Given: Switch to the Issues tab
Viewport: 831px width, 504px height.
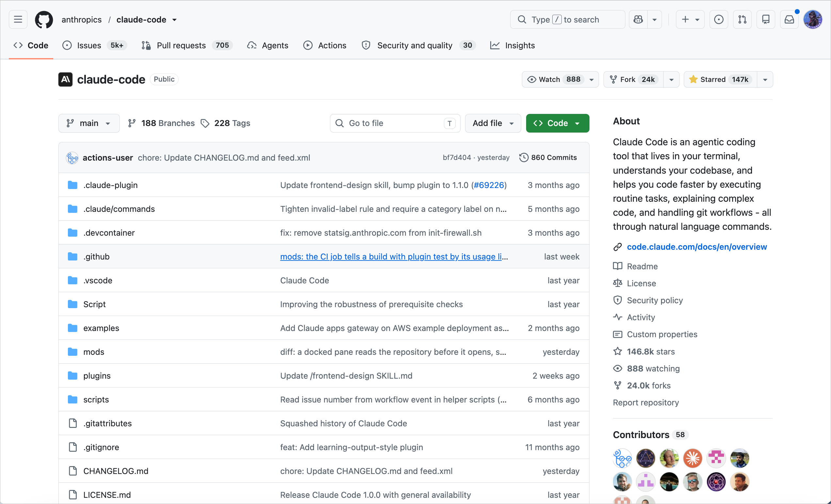Looking at the screenshot, I should pyautogui.click(x=95, y=45).
